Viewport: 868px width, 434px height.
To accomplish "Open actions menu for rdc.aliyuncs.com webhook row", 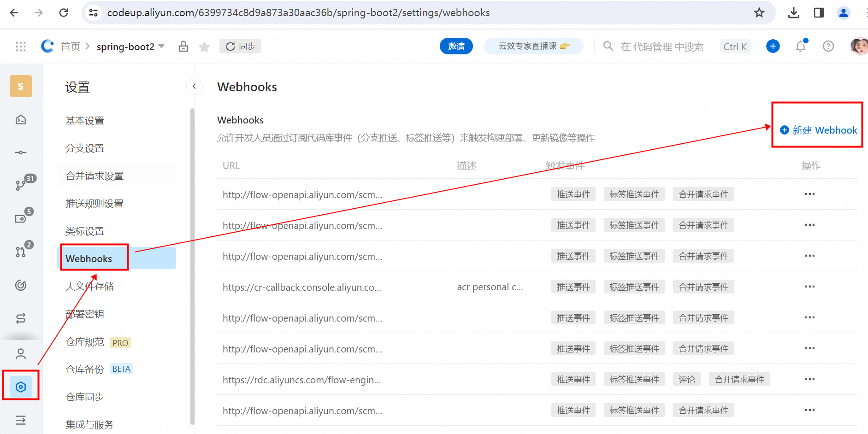I will [x=809, y=379].
